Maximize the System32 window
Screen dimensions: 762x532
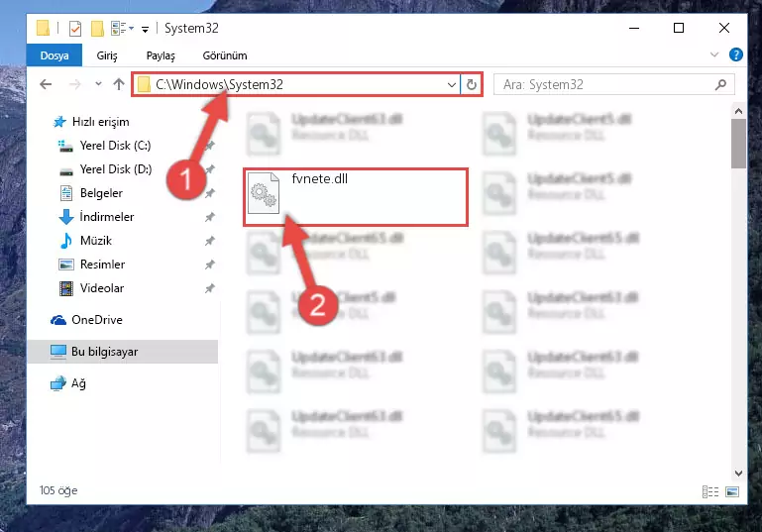[x=679, y=28]
